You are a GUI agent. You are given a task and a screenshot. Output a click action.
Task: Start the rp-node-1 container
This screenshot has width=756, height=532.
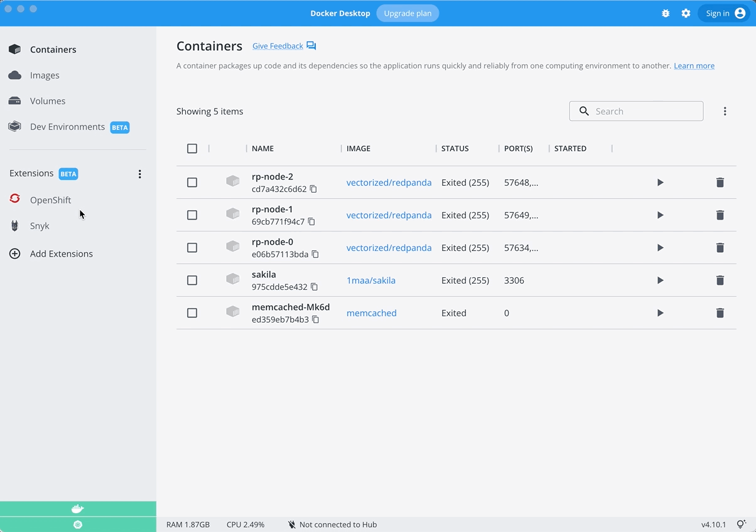(x=660, y=215)
